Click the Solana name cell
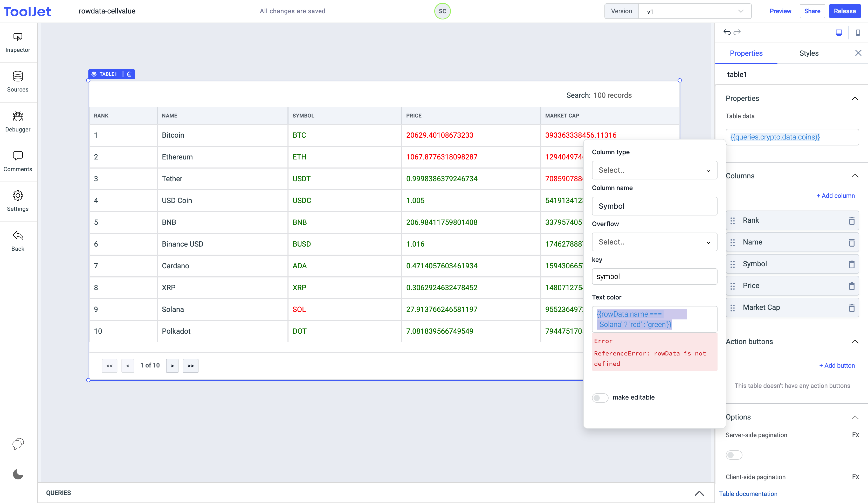This screenshot has width=868, height=503. [x=223, y=310]
